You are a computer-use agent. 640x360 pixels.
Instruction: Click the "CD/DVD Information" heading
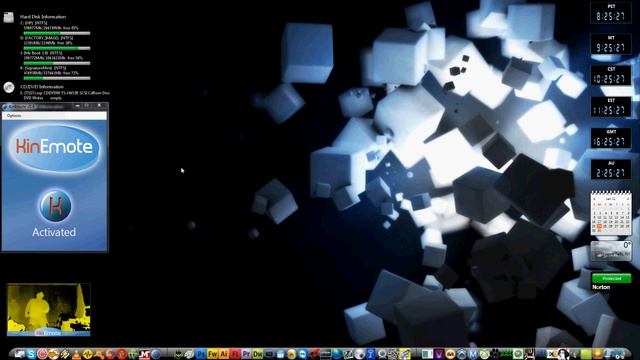tap(42, 87)
